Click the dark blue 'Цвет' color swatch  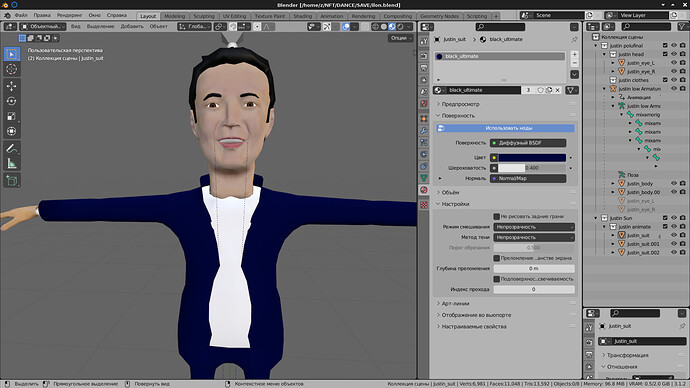click(x=532, y=157)
